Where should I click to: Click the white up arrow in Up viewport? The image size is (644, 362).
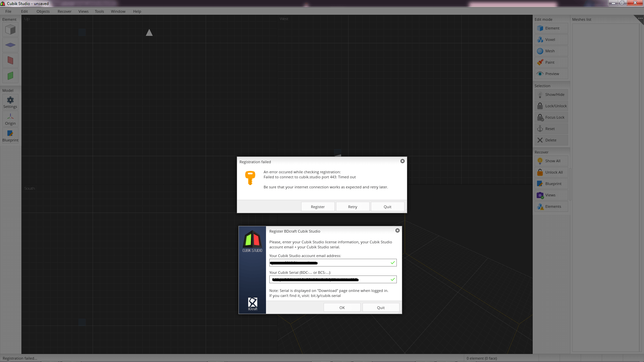149,33
